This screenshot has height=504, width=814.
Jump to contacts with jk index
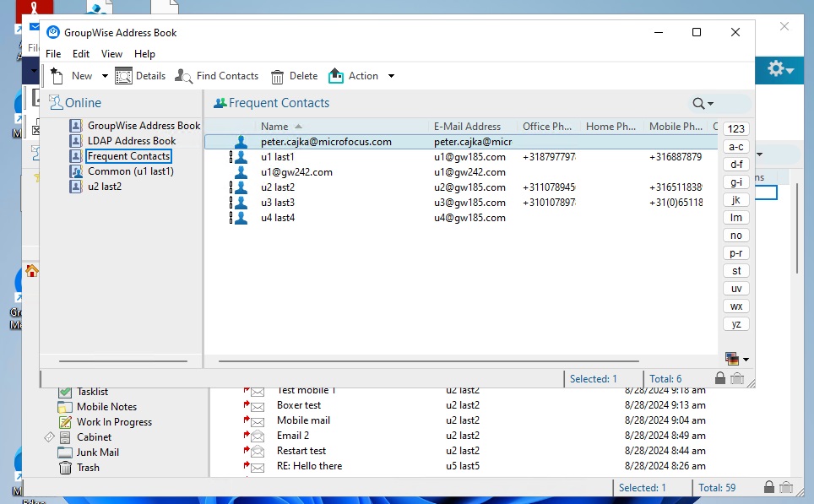736,200
